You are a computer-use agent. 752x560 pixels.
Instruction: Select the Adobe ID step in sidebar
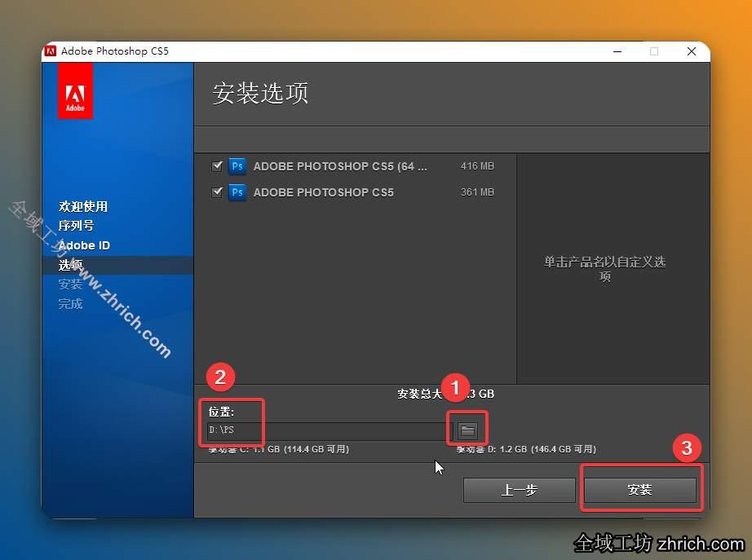click(84, 245)
